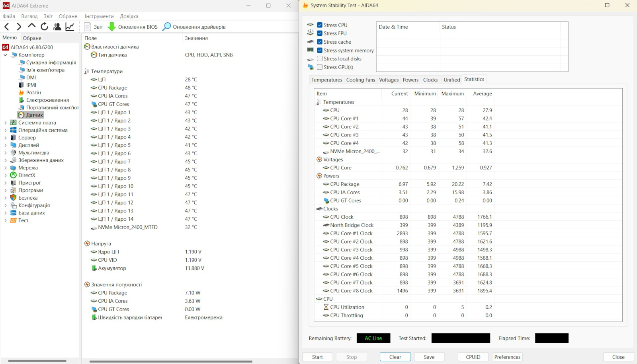Image resolution: width=637 pixels, height=364 pixels.
Task: Open the Файл menu
Action: 9,16
